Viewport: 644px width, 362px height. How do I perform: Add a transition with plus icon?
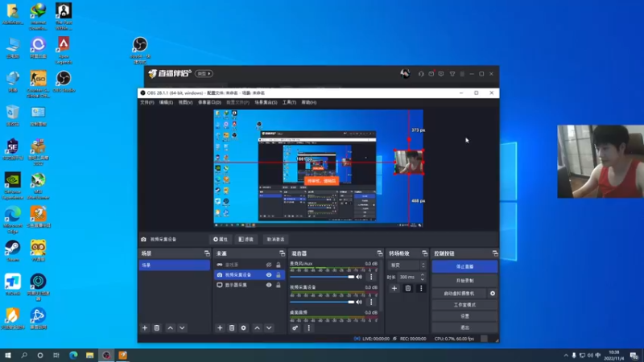tap(394, 289)
